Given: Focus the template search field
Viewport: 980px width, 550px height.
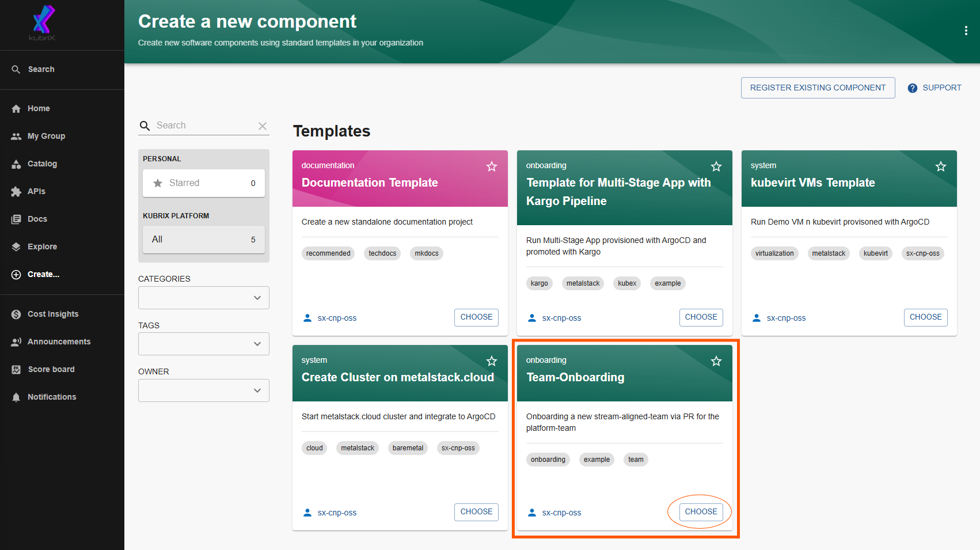Looking at the screenshot, I should point(204,126).
